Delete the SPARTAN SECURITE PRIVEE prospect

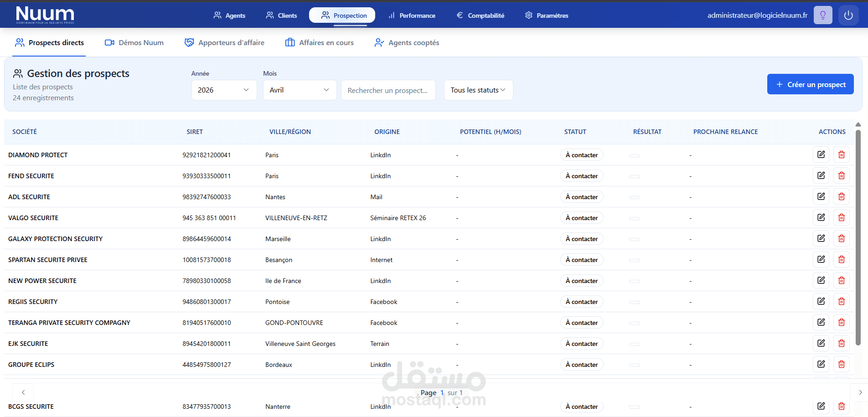pyautogui.click(x=842, y=259)
